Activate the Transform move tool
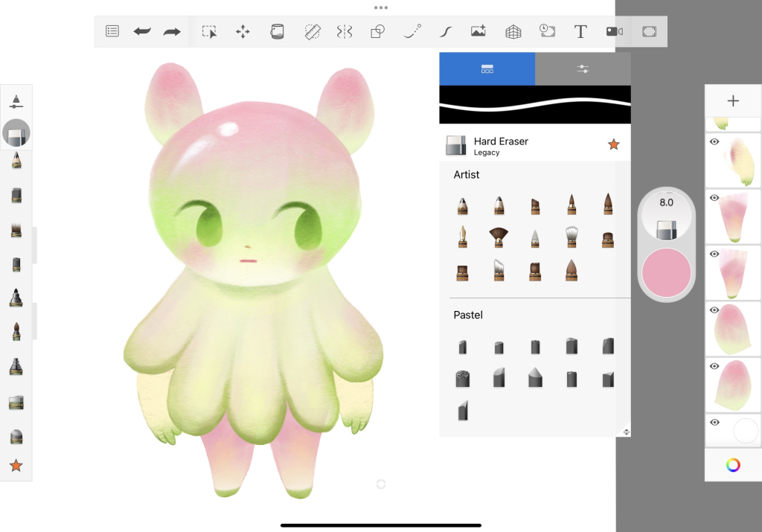This screenshot has width=762, height=532. pos(243,32)
